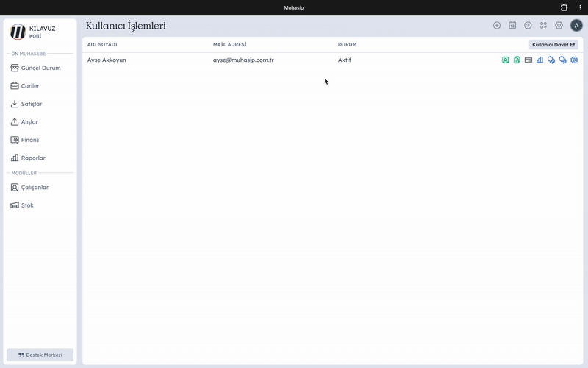The image size is (588, 368).
Task: Click the green documents icon in Ayşe's row
Action: click(517, 60)
